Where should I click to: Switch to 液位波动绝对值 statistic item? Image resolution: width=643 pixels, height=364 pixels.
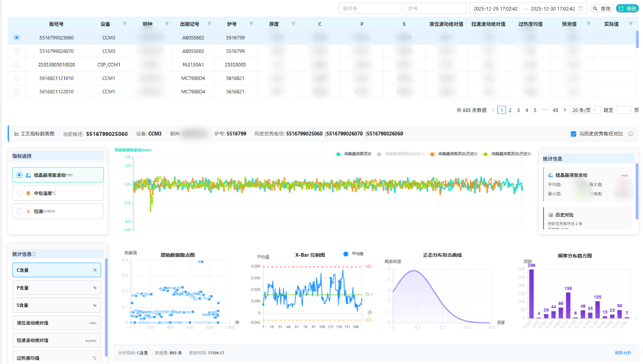pyautogui.click(x=56, y=323)
